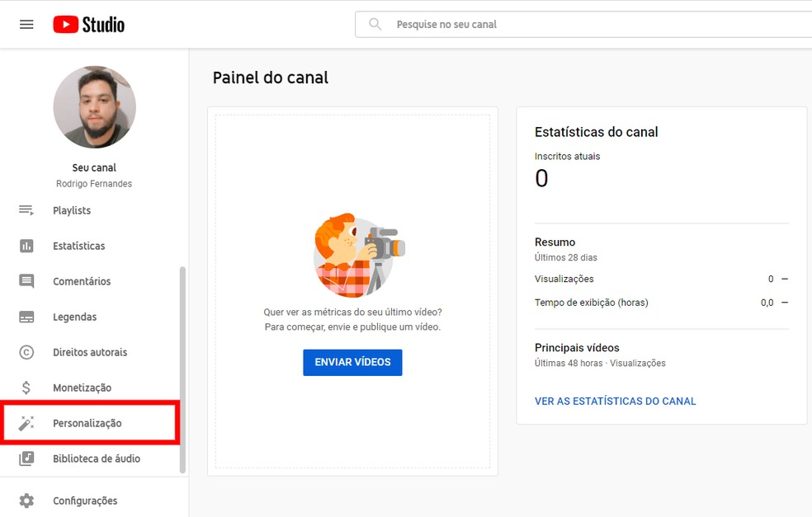Click the Biblioteca de áudio music icon
The image size is (812, 517).
pos(25,458)
